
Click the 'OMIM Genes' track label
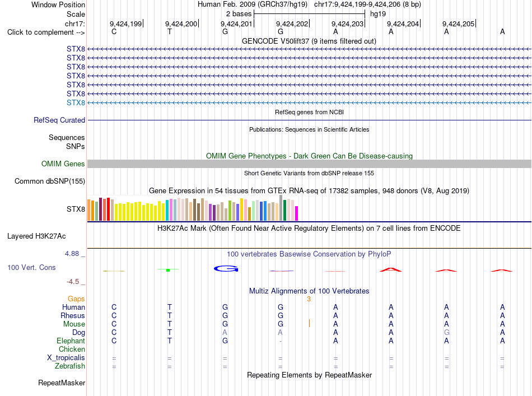pyautogui.click(x=63, y=164)
